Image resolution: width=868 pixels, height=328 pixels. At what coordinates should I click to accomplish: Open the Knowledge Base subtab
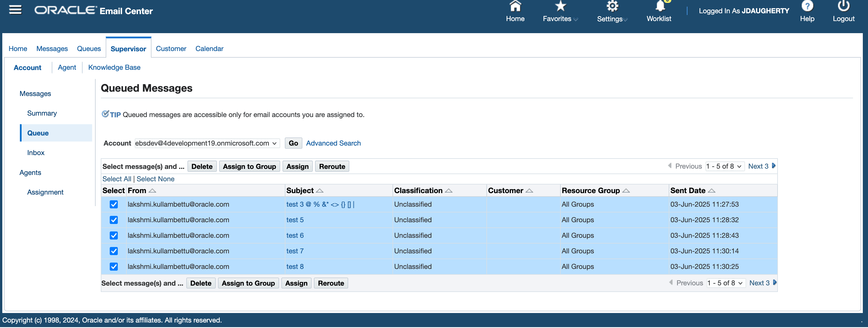[114, 67]
